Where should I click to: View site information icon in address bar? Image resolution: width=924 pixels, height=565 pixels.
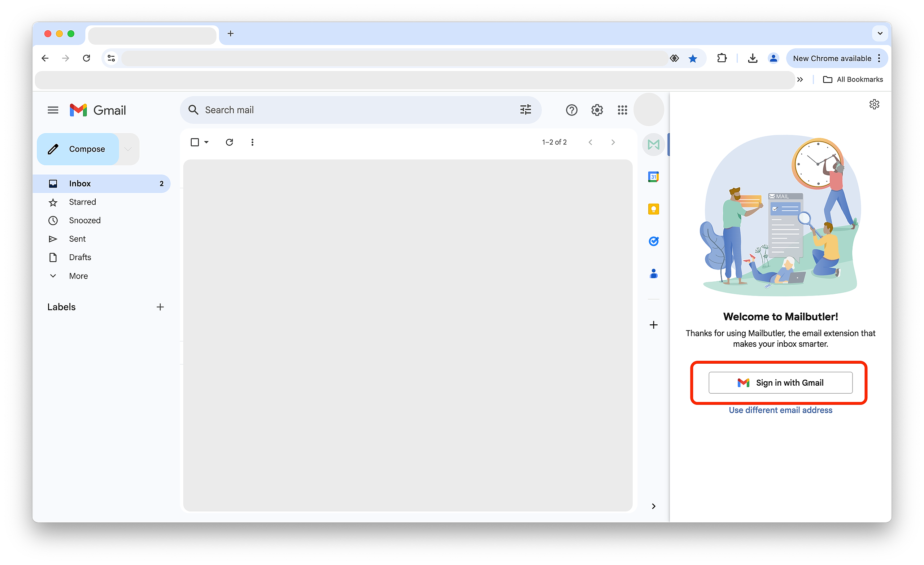112,58
